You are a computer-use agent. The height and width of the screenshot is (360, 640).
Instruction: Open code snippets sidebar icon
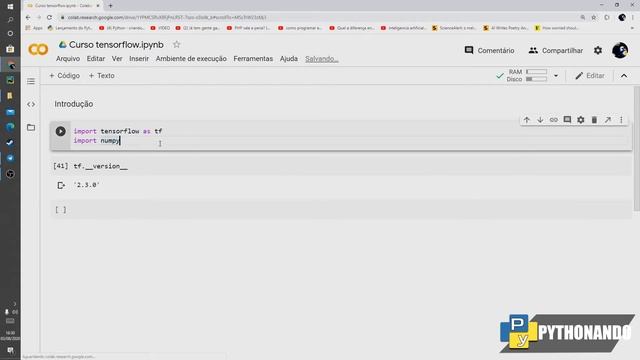(31, 104)
